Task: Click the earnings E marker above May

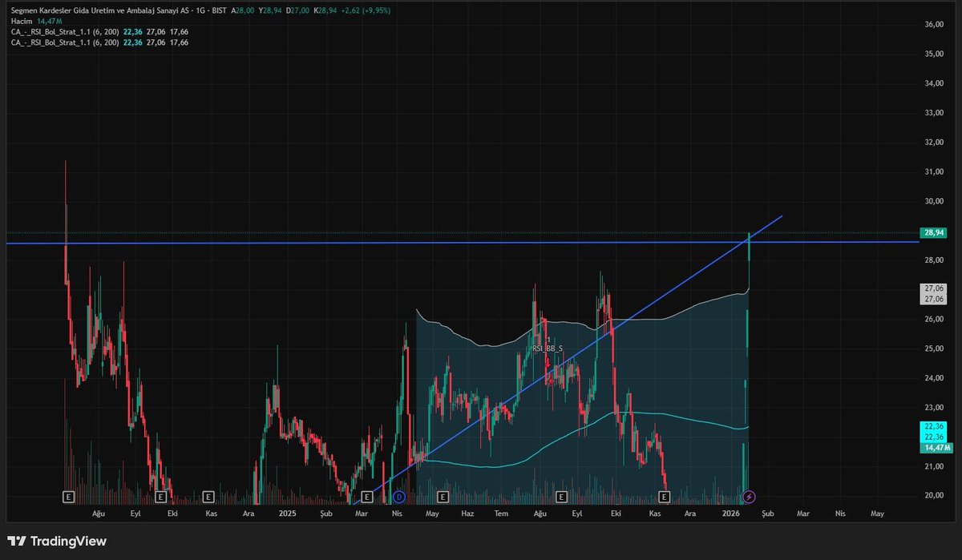Action: [443, 497]
